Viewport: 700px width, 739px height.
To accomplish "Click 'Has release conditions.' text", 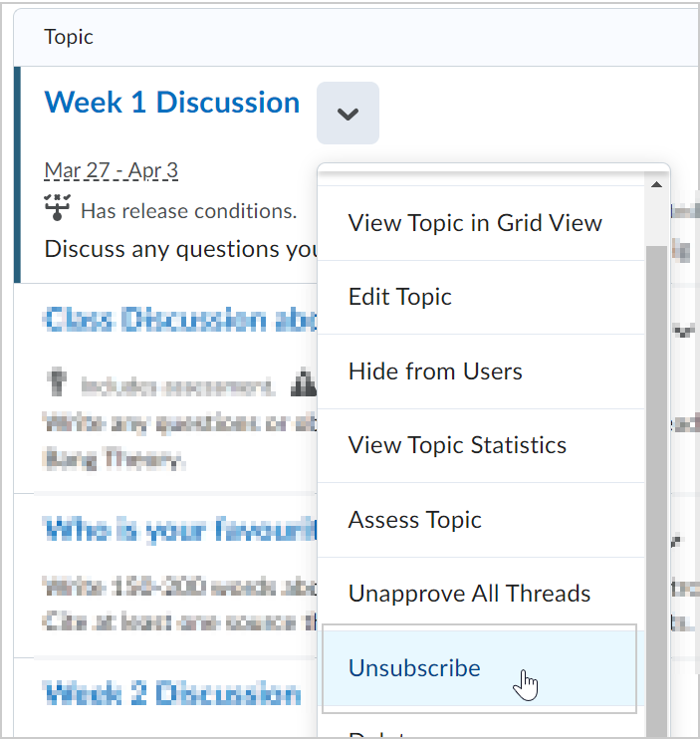I will 189,211.
